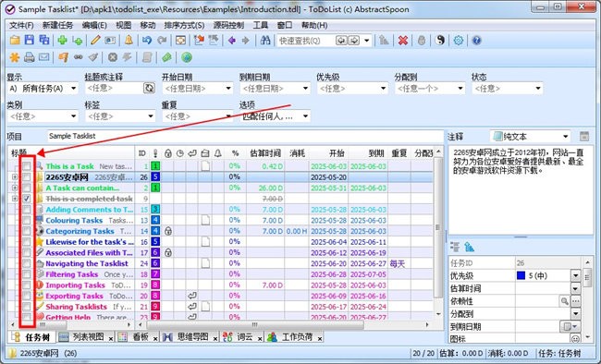Open the 排序方式(S) menu

[x=184, y=25]
